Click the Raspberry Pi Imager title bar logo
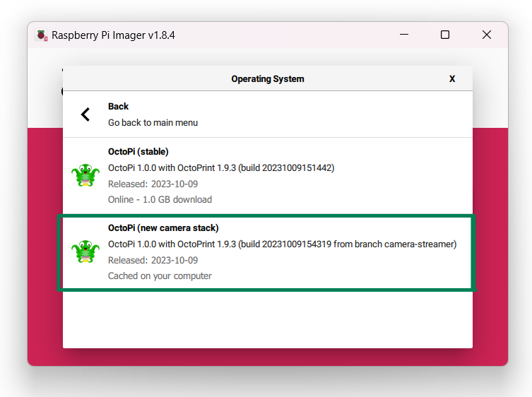This screenshot has width=532, height=397. 42,35
